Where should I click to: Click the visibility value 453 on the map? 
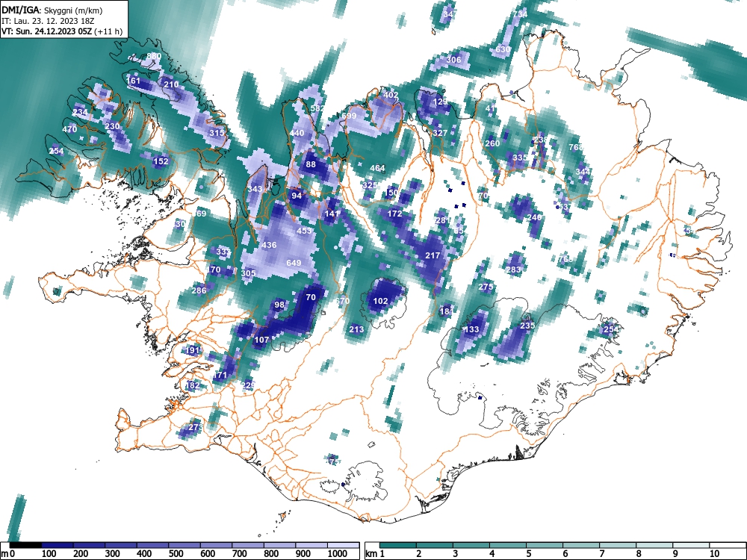coord(304,231)
